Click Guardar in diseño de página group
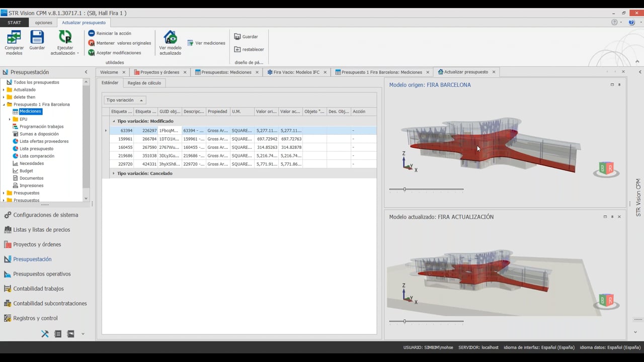 pyautogui.click(x=246, y=37)
